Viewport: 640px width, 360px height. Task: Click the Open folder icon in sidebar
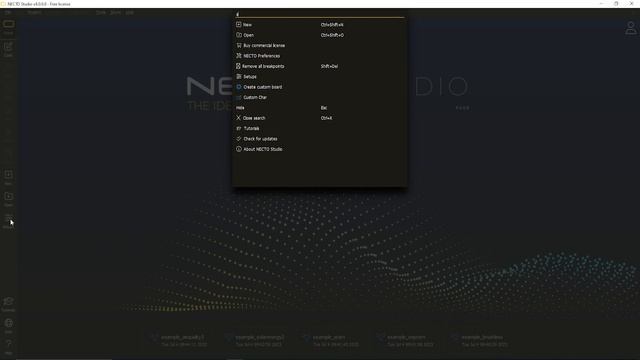[8, 196]
